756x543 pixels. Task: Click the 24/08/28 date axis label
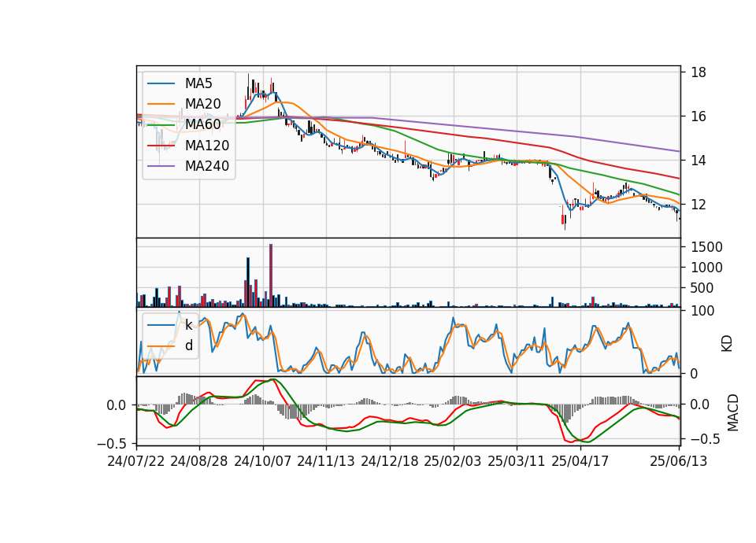(x=199, y=461)
